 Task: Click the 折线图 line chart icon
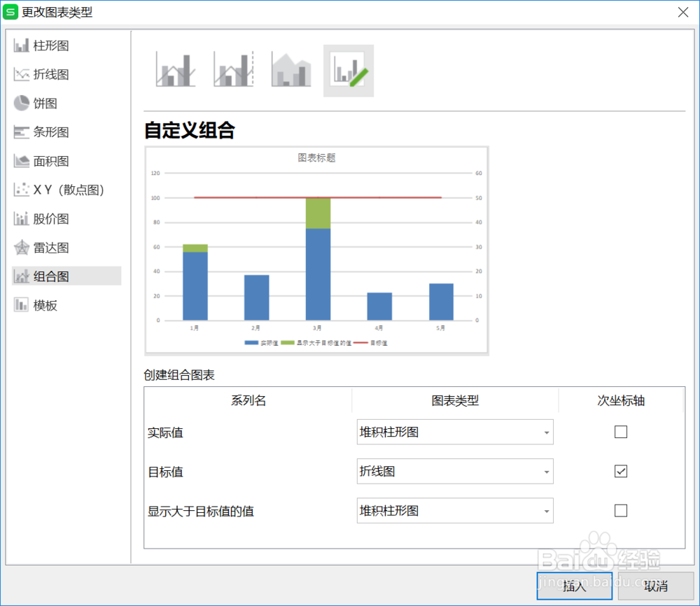(x=22, y=74)
